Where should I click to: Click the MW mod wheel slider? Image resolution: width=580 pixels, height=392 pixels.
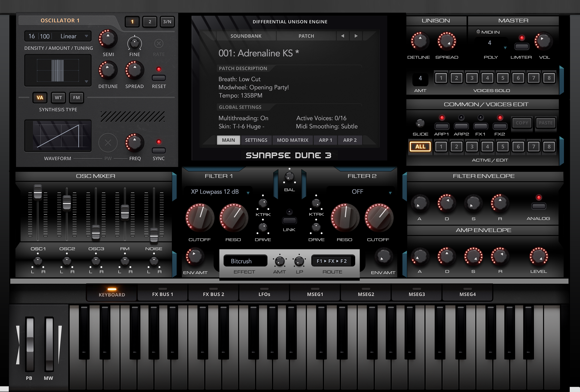[x=49, y=344]
